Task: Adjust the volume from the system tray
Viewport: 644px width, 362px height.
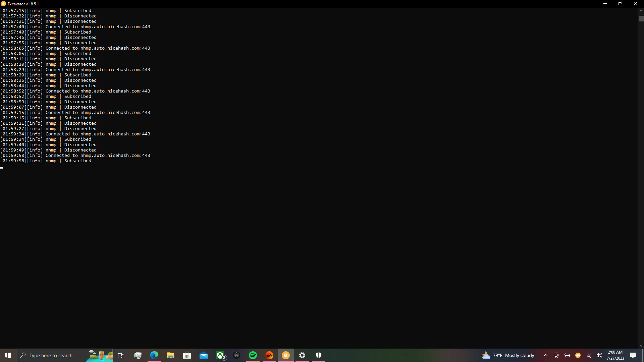Action: pos(600,355)
